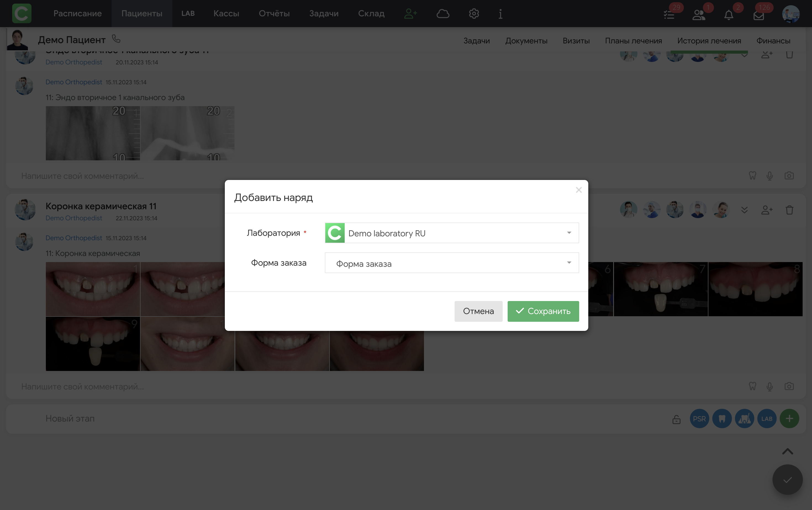This screenshot has width=812, height=510.
Task: Click the Демо Пациент patient photo
Action: [17, 40]
